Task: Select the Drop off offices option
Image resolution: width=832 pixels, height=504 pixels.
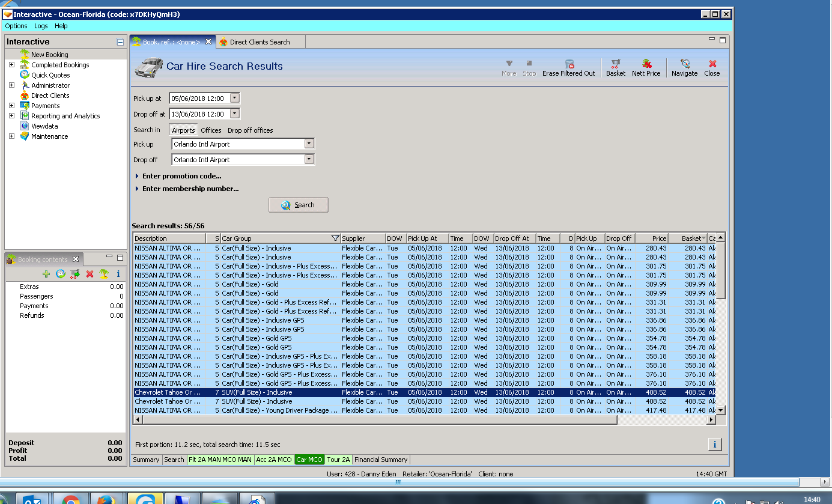Action: [x=250, y=130]
